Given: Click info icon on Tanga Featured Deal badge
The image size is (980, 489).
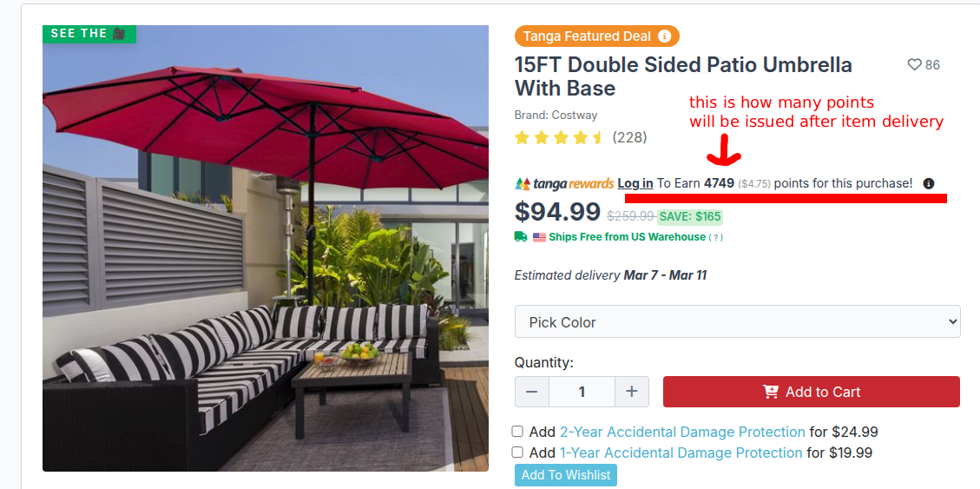Looking at the screenshot, I should click(x=665, y=36).
